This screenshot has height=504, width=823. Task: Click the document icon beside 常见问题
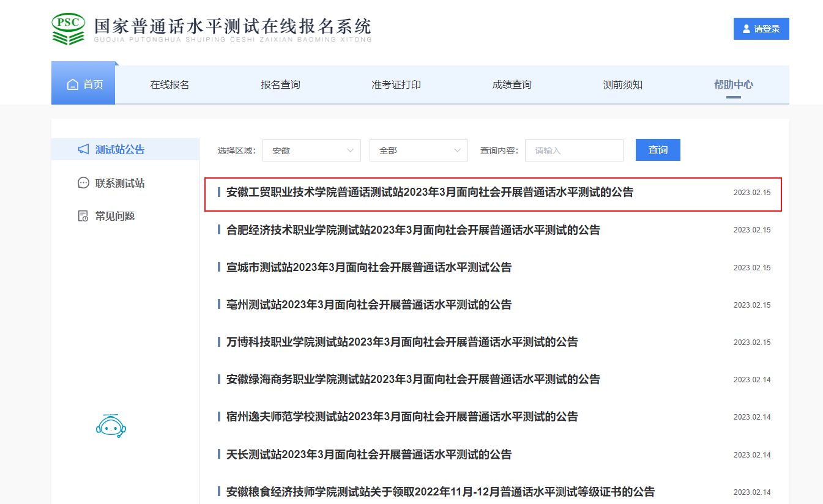84,216
